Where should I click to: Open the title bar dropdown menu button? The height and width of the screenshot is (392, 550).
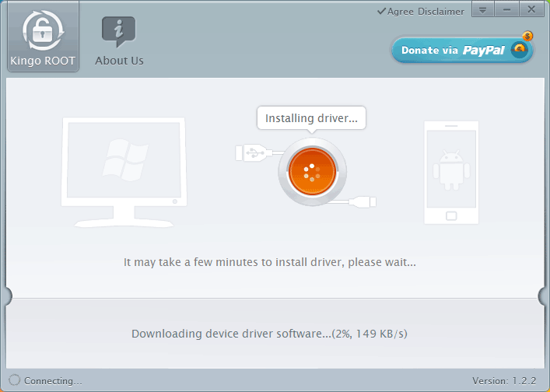click(482, 9)
